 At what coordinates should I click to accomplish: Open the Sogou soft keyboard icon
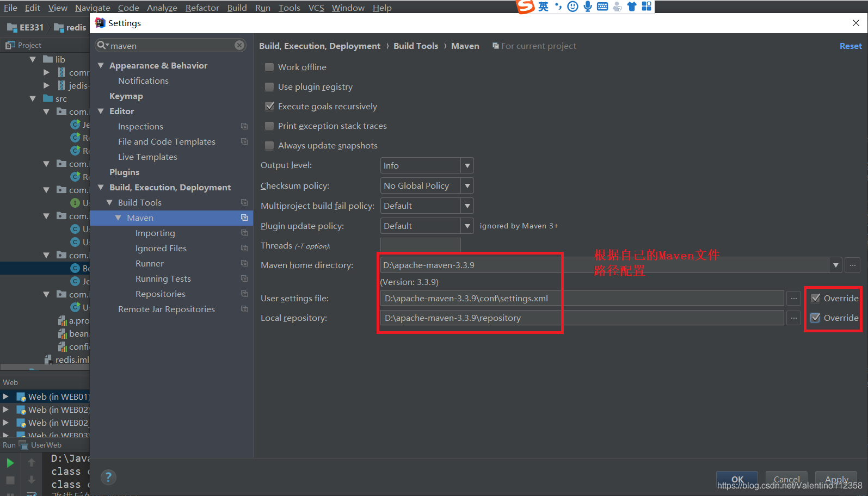602,7
